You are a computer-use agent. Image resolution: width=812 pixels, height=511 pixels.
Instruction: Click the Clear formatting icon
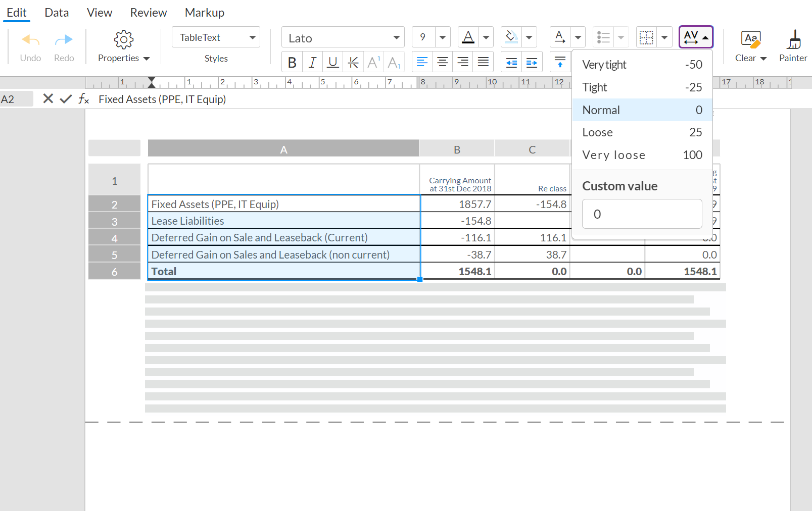(751, 39)
